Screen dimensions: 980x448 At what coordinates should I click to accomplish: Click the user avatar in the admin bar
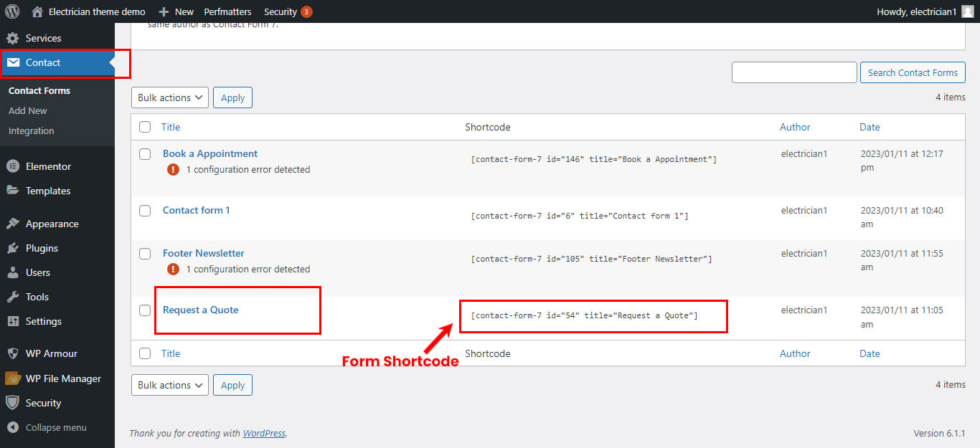pyautogui.click(x=967, y=11)
